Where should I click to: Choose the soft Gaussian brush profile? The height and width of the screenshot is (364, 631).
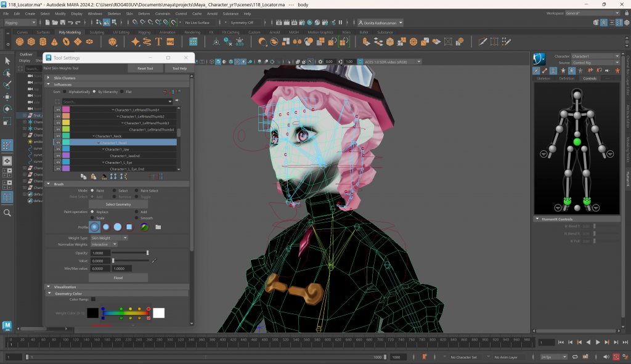point(94,227)
